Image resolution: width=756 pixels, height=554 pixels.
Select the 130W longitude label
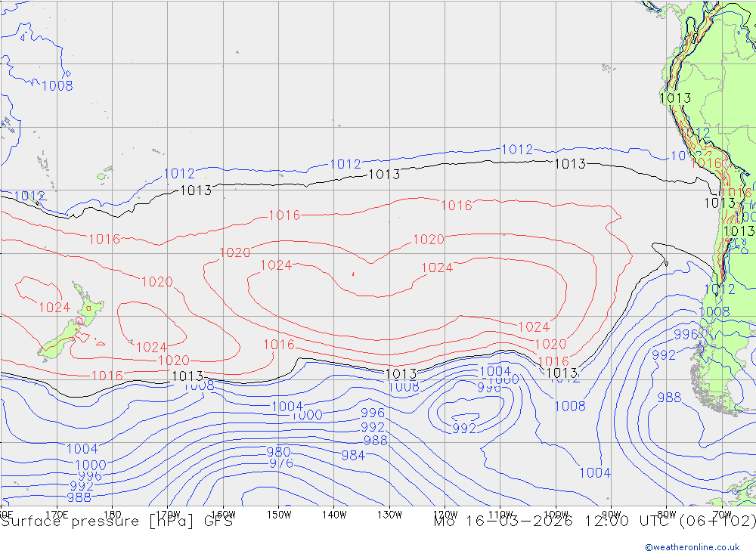(x=389, y=515)
